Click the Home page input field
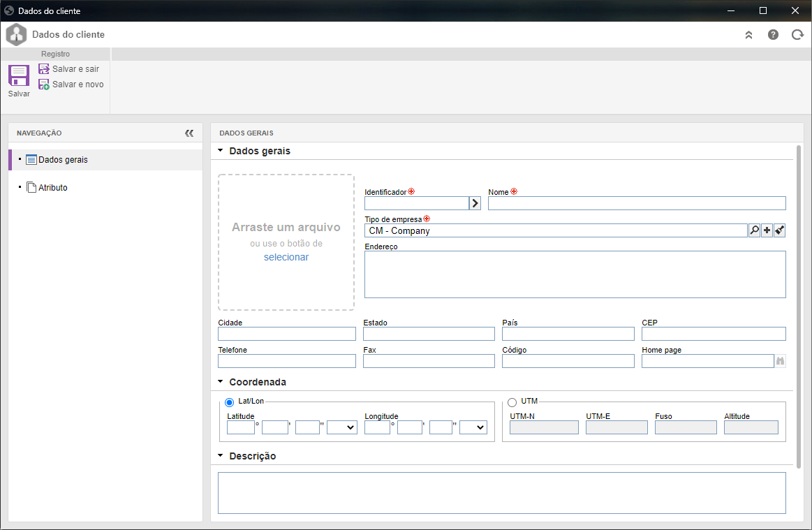This screenshot has width=812, height=530. coord(708,361)
